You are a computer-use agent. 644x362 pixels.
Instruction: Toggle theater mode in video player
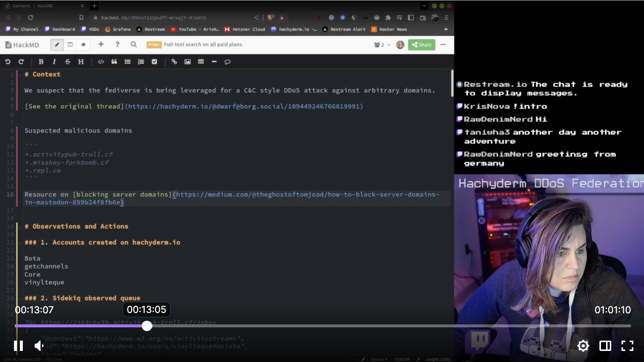click(605, 346)
